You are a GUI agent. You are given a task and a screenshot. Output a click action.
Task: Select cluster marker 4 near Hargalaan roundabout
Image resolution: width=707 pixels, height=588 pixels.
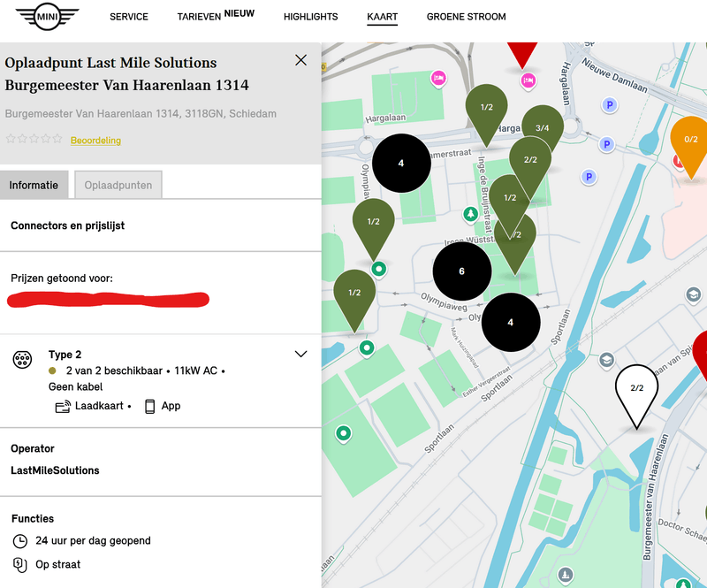(x=401, y=164)
